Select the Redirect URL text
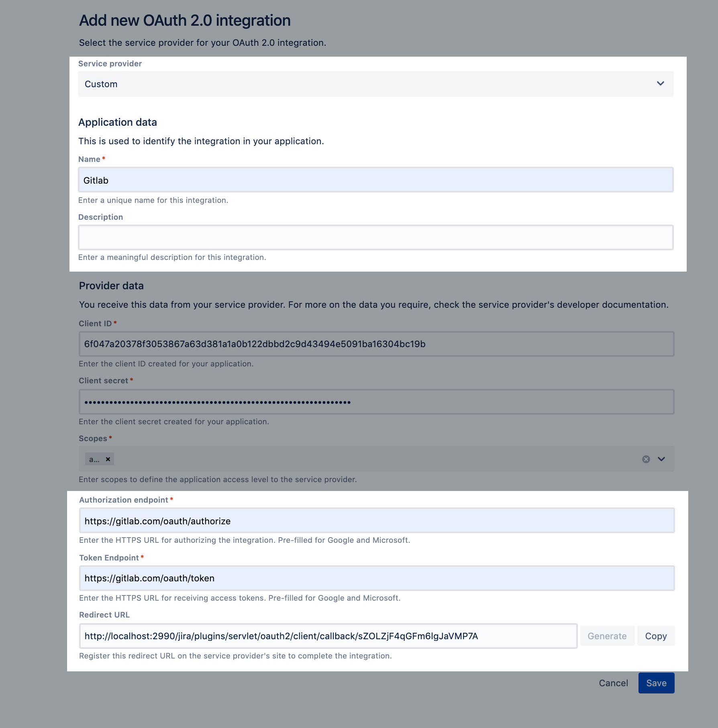Screen dimensions: 718x728 click(x=328, y=636)
